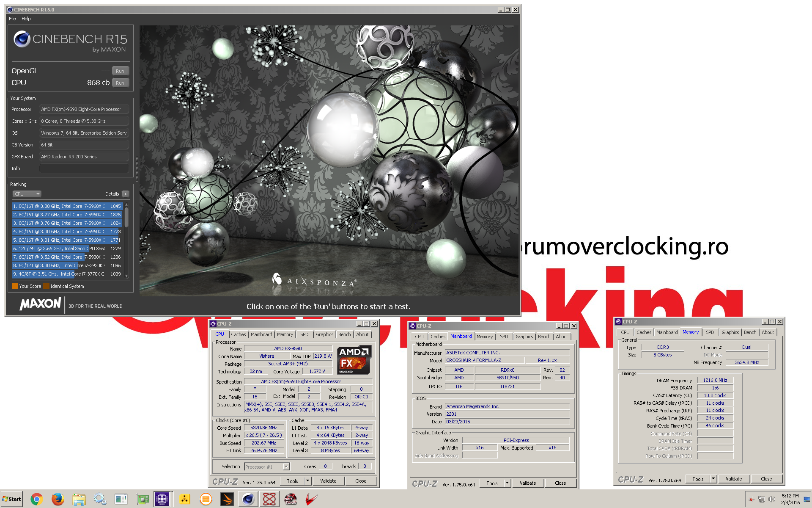Run the CPU benchmark test

pos(120,83)
